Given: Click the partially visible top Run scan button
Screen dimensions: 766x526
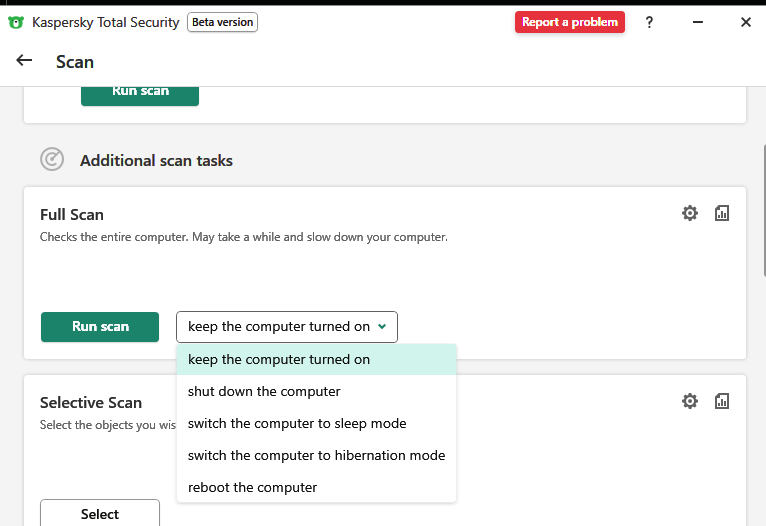Looking at the screenshot, I should tap(140, 94).
